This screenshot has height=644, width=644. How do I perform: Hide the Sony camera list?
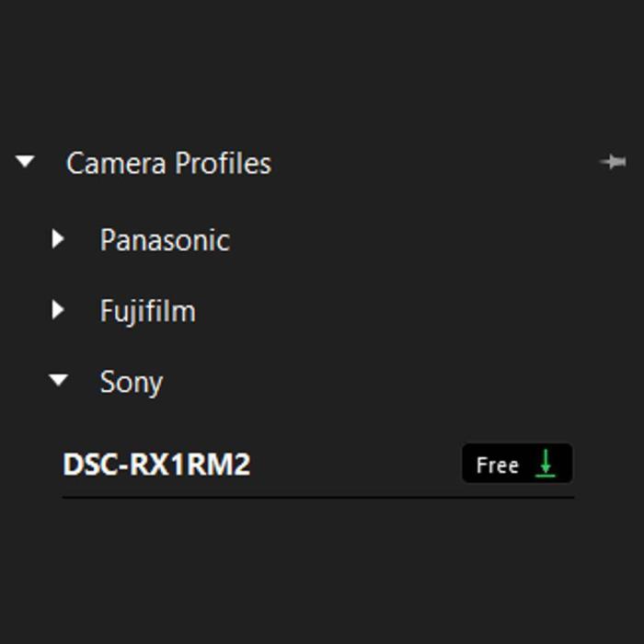coord(59,380)
